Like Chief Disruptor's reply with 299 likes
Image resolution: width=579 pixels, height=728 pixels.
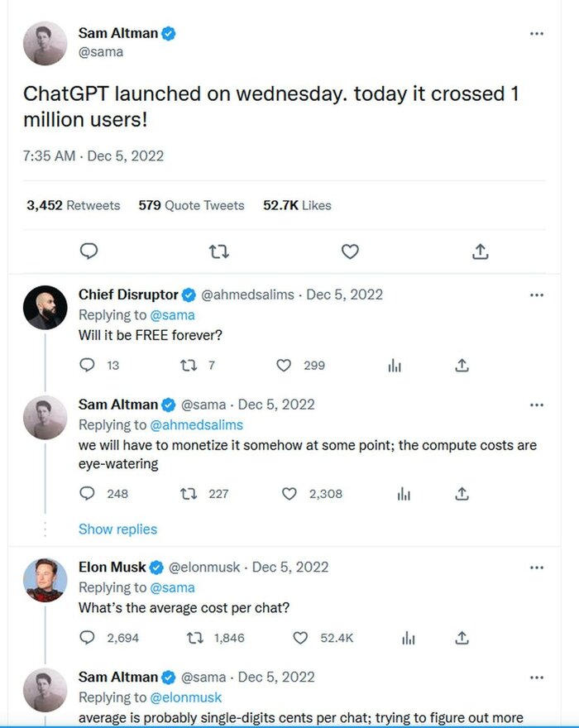[285, 365]
